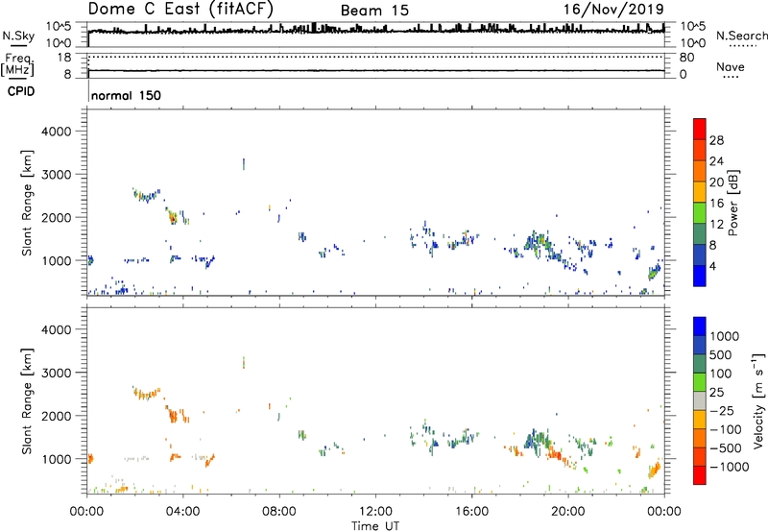The height and width of the screenshot is (532, 768).
Task: Click the "18" tick on frequency axis
Action: click(64, 58)
